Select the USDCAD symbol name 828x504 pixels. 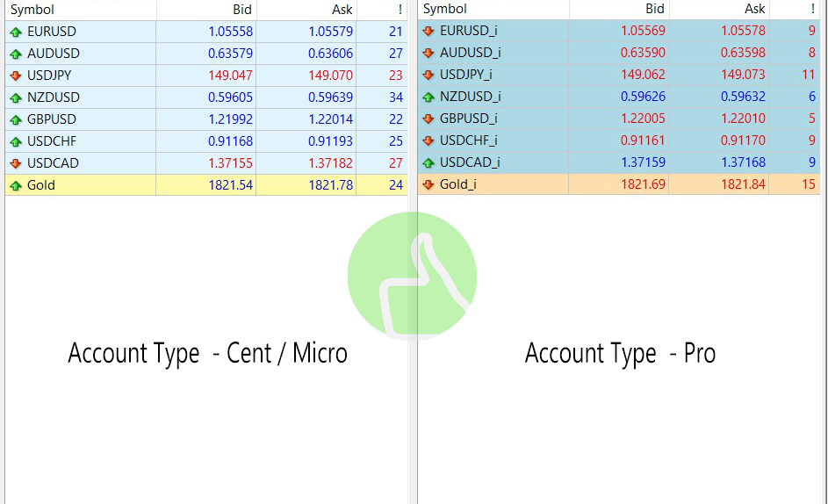pos(53,162)
